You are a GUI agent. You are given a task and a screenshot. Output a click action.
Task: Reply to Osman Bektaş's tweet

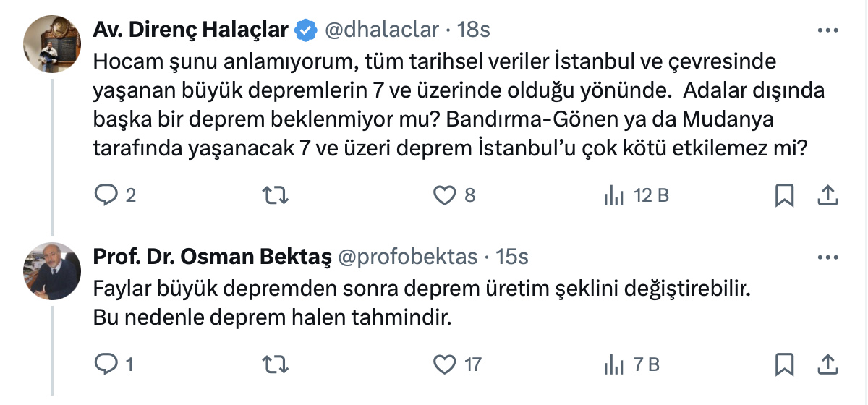tap(106, 364)
